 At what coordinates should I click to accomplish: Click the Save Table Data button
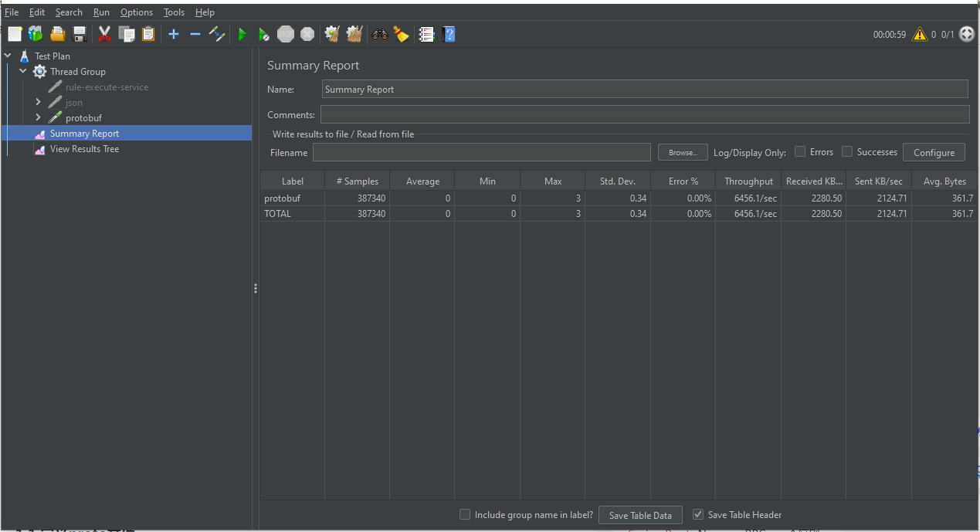click(x=640, y=515)
